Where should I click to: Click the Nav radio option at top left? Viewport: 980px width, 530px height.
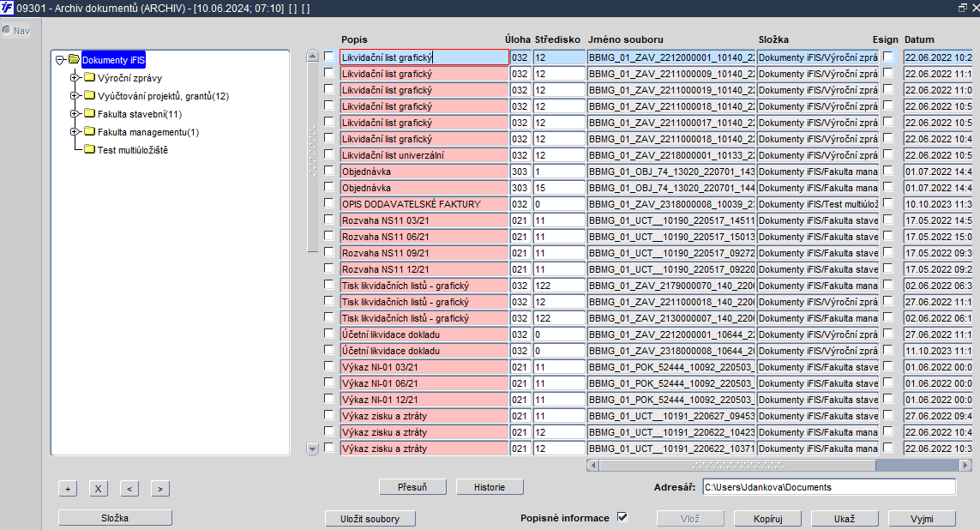[x=7, y=30]
